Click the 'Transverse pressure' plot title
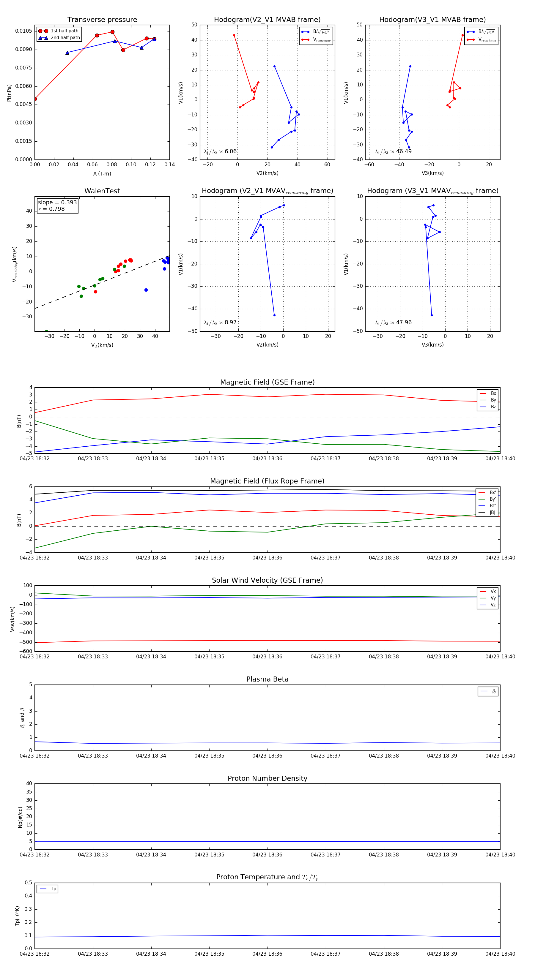The width and height of the screenshot is (535, 980). tap(102, 20)
